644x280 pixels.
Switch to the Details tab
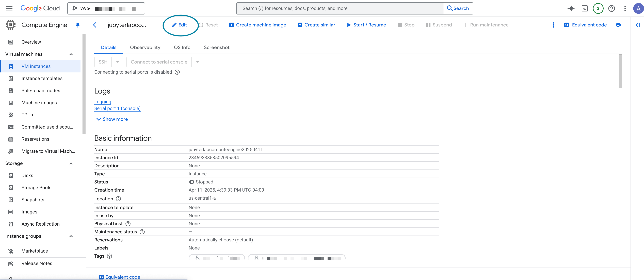point(108,48)
